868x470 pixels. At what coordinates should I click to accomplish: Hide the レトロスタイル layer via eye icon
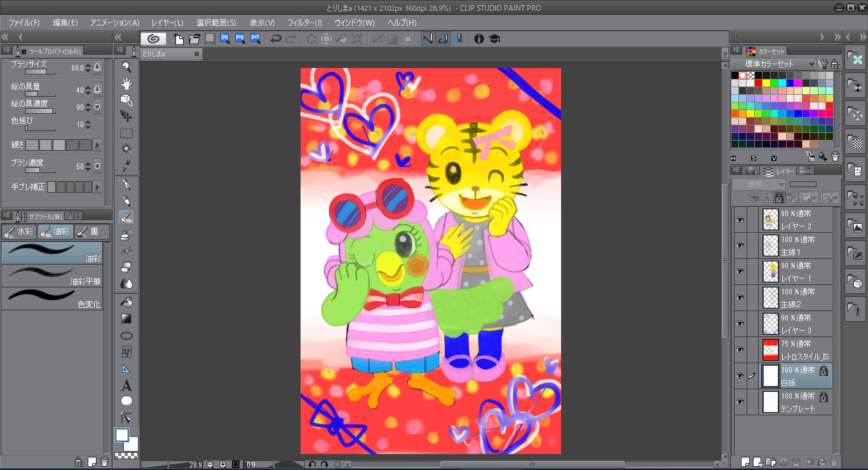tap(740, 350)
